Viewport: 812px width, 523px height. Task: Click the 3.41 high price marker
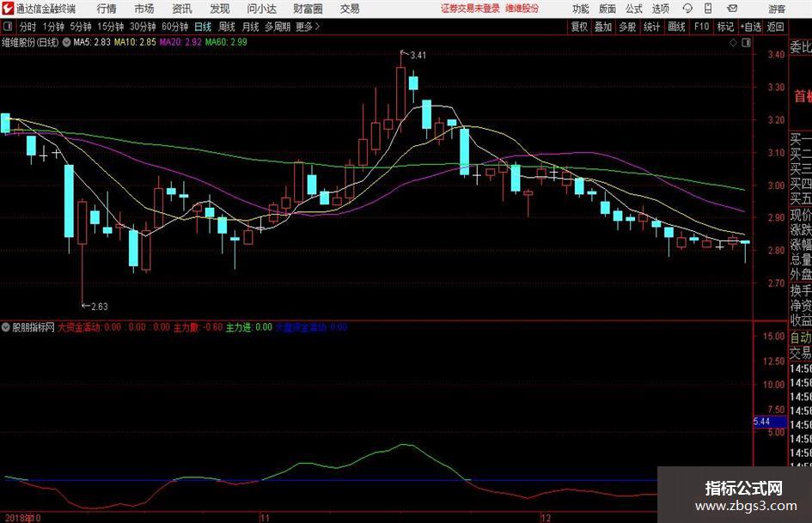pyautogui.click(x=418, y=56)
